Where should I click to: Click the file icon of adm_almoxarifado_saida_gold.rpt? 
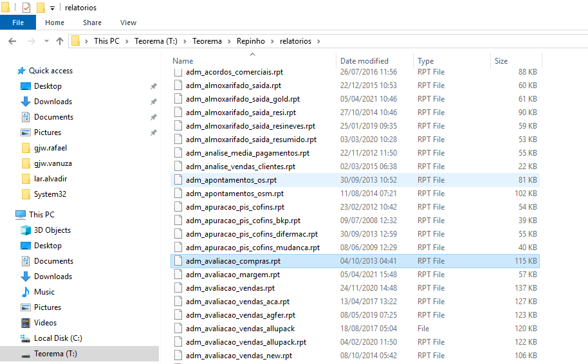coord(178,99)
